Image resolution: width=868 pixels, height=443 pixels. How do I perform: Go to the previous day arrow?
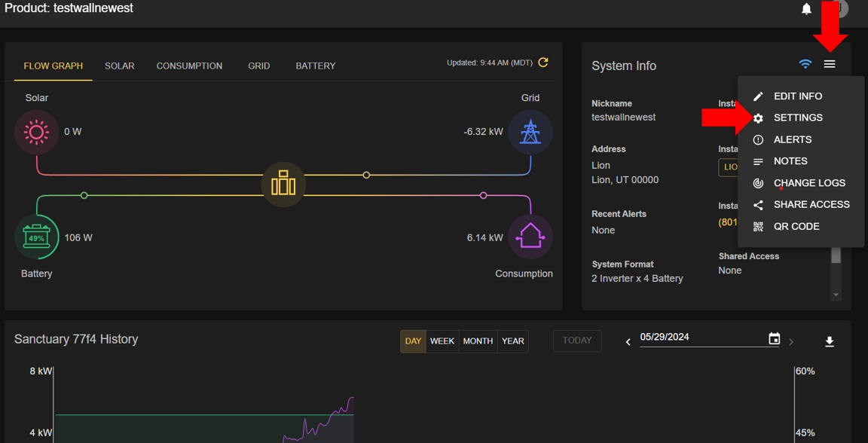(x=628, y=342)
